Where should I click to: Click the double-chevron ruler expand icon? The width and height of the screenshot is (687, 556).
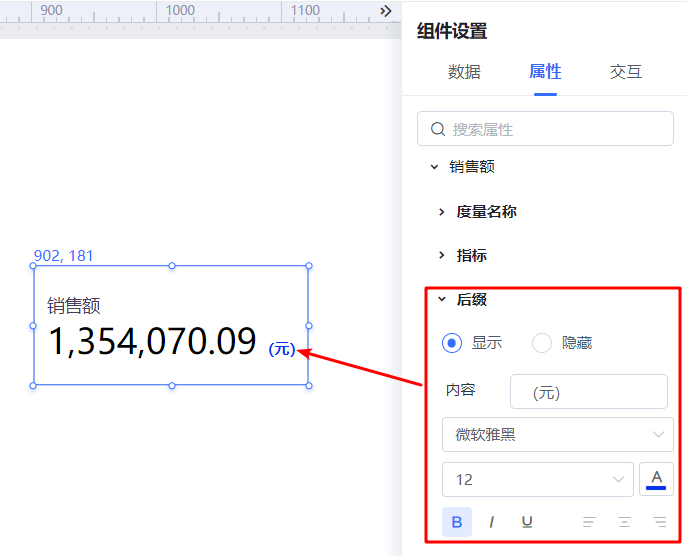386,11
